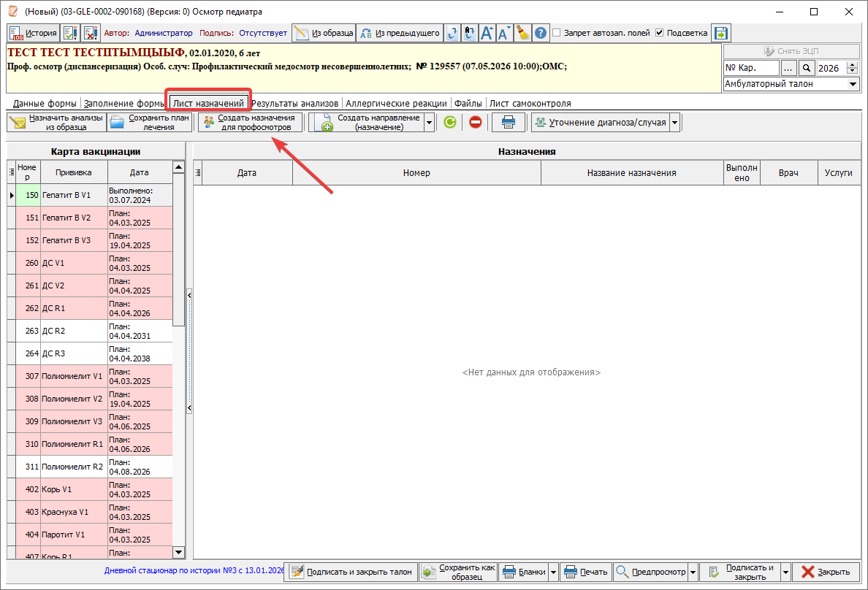Fill from sample with Из образца

pyautogui.click(x=324, y=33)
